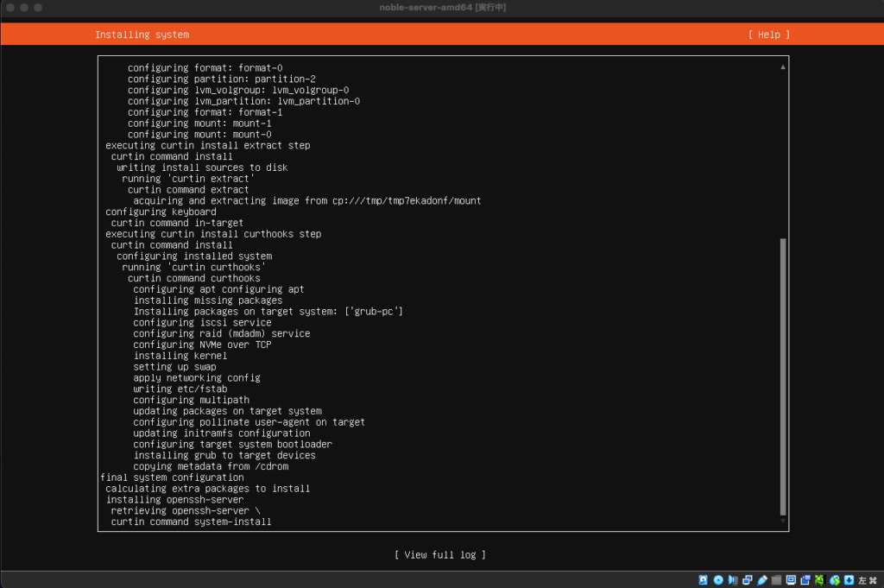Click the screen recording status icon
The image size is (884, 588).
[805, 580]
